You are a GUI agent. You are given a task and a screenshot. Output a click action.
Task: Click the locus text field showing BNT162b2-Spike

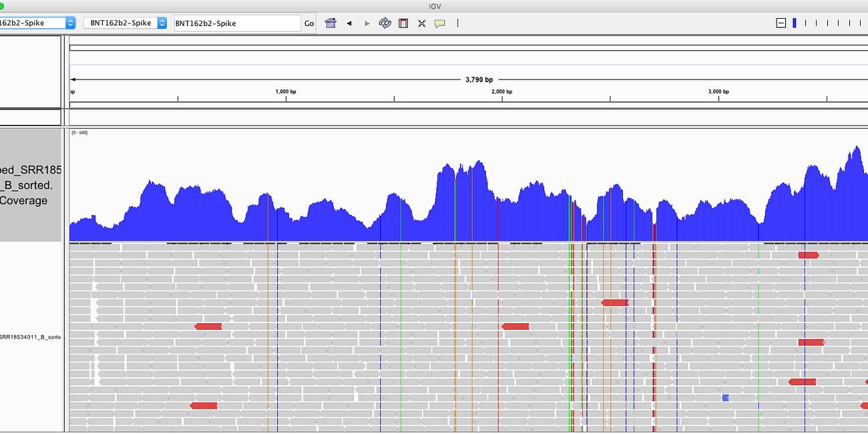(236, 23)
